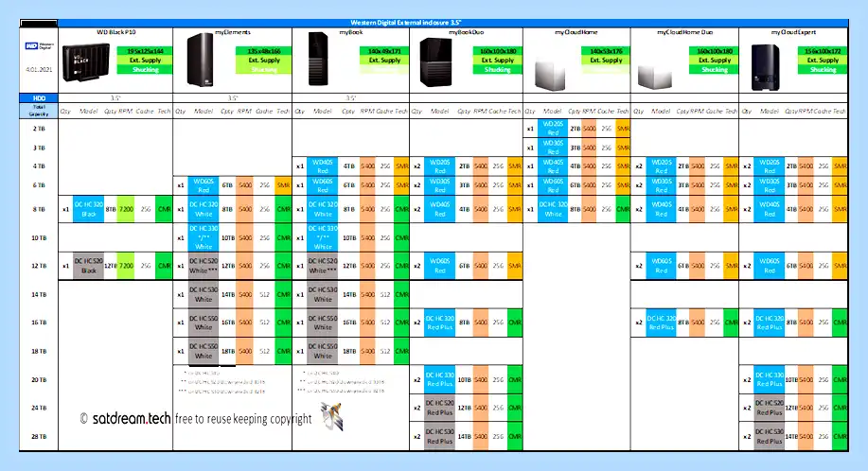868x471 pixels.
Task: Click the white myCloudHome device image
Action: (550, 76)
